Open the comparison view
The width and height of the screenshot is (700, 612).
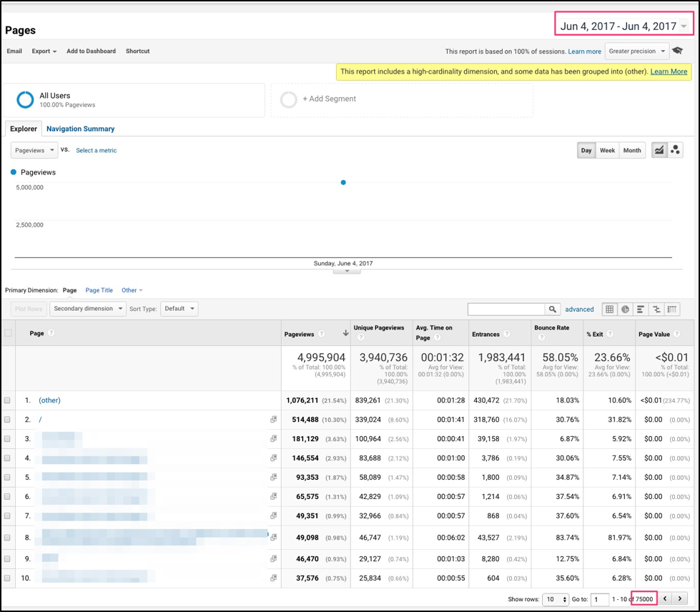click(x=655, y=309)
